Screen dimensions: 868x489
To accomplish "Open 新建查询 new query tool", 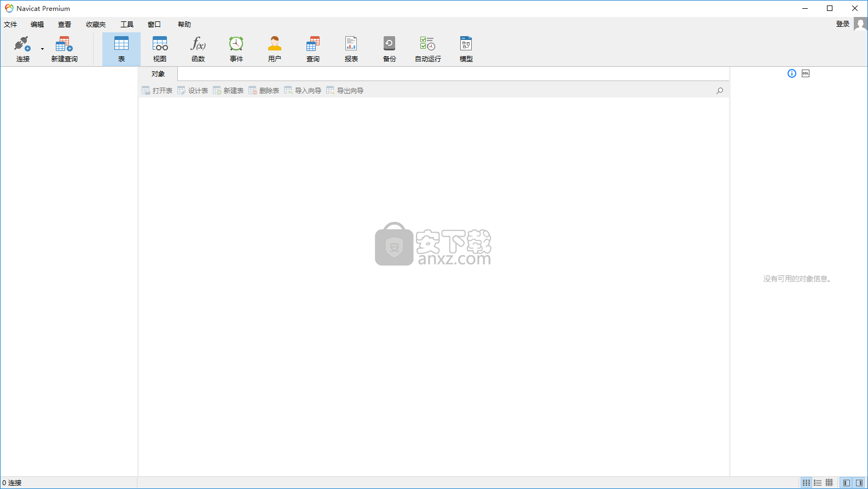I will click(x=64, y=49).
